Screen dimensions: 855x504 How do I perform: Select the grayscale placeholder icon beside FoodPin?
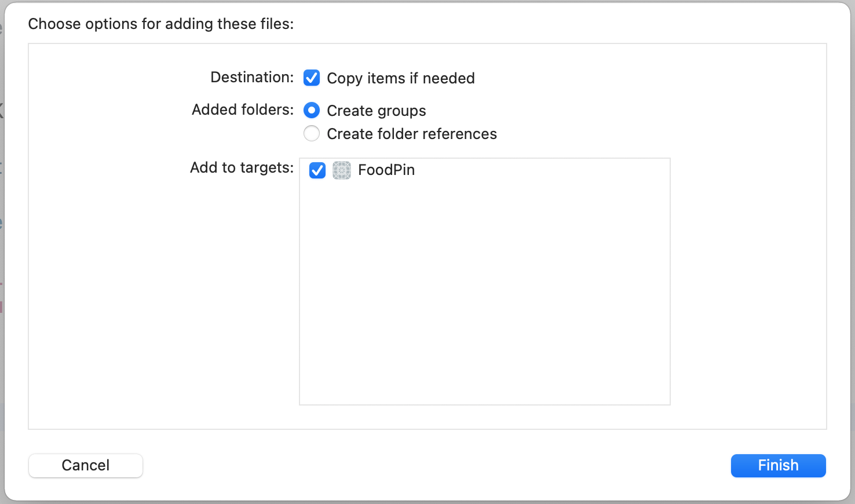click(x=341, y=170)
